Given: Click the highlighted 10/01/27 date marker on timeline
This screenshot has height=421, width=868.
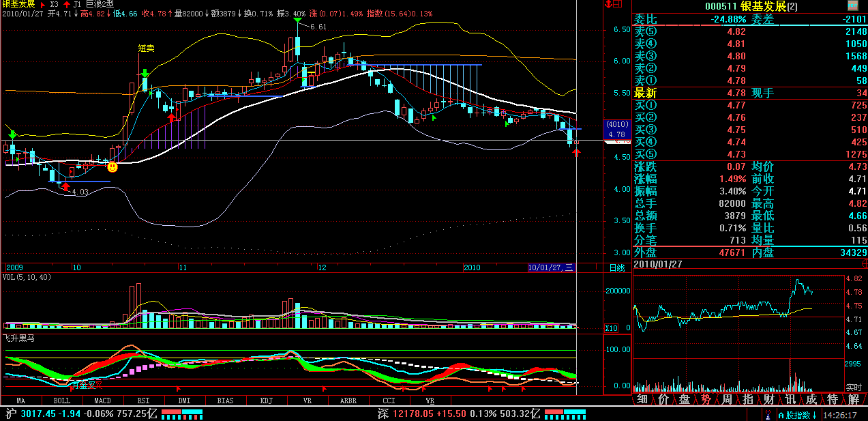Looking at the screenshot, I should click(x=551, y=267).
